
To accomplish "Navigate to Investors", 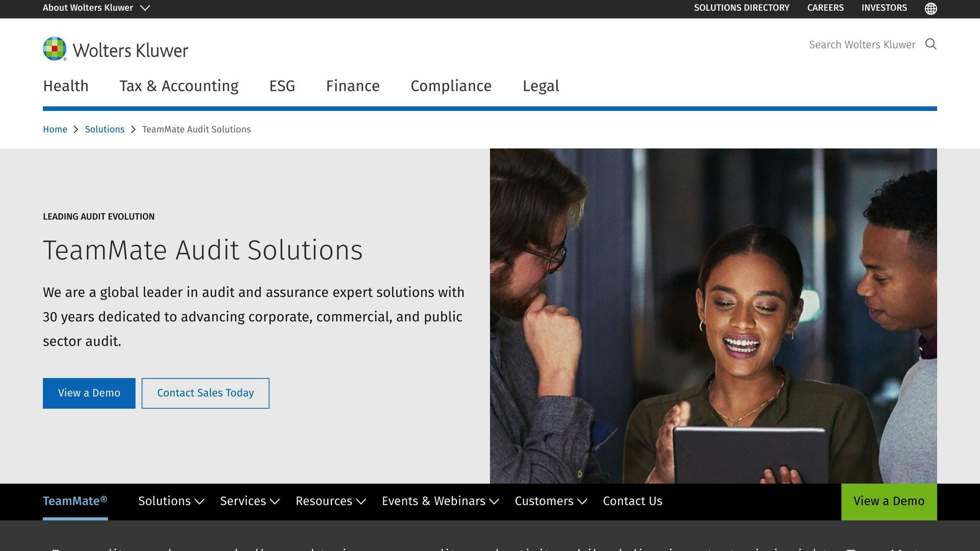I will pos(884,8).
